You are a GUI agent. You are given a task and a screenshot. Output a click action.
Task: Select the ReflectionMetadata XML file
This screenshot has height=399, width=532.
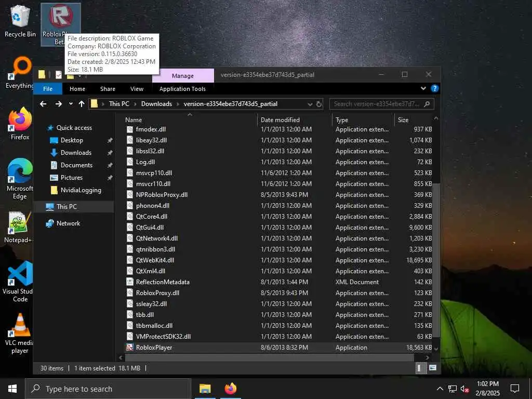163,282
